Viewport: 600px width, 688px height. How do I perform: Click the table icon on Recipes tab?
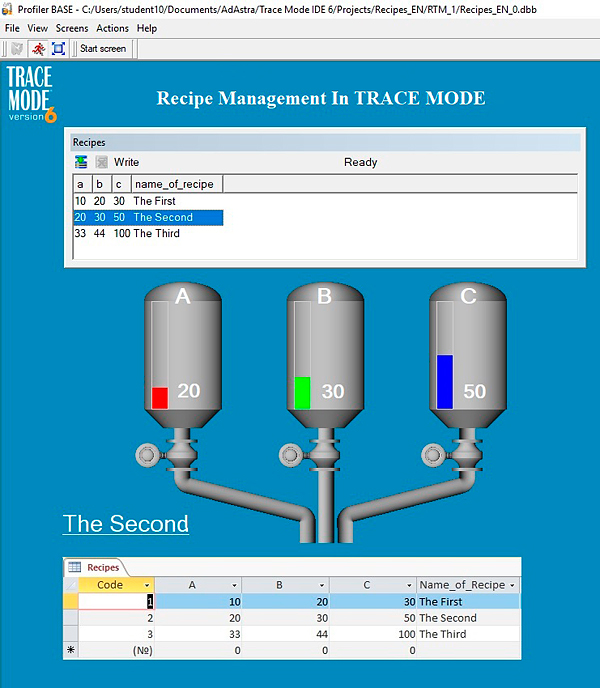click(75, 567)
